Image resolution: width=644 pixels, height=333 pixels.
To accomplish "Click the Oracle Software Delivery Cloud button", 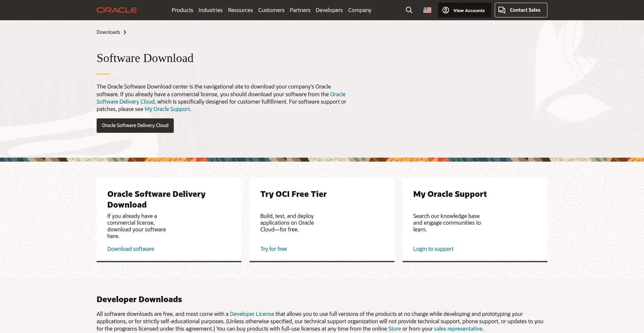I will pyautogui.click(x=135, y=125).
